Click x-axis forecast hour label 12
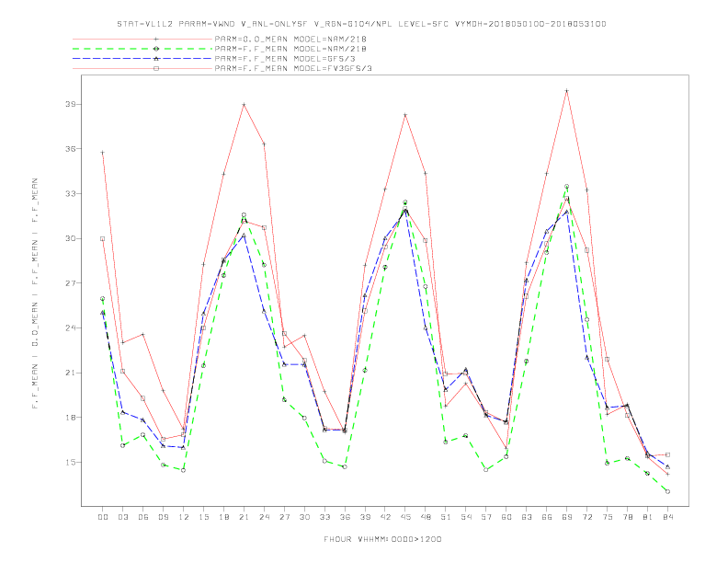 tap(184, 517)
